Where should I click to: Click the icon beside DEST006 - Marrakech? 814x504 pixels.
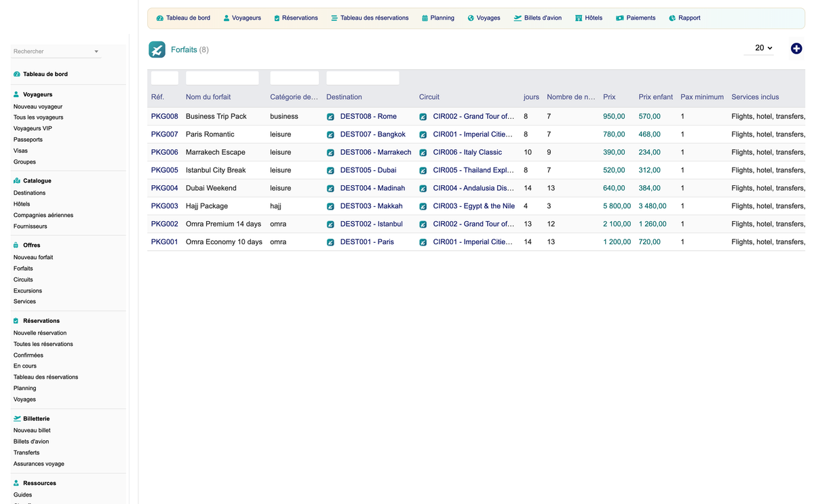(x=330, y=153)
